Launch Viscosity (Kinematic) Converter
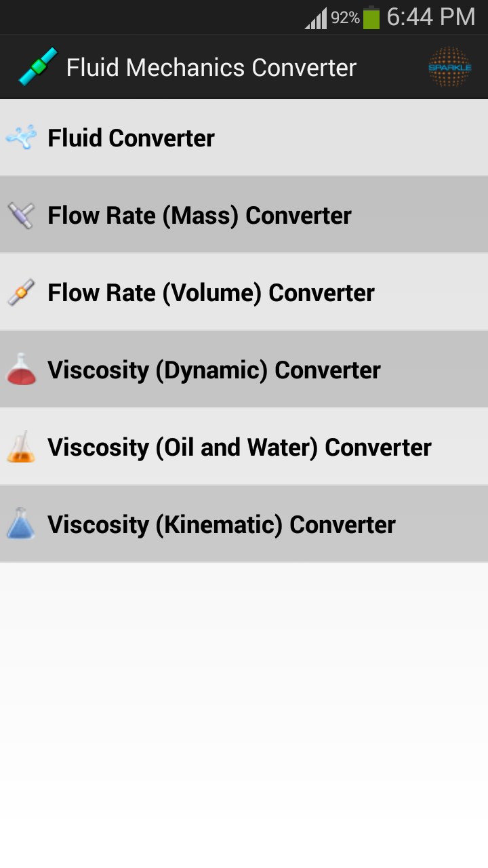 (221, 525)
